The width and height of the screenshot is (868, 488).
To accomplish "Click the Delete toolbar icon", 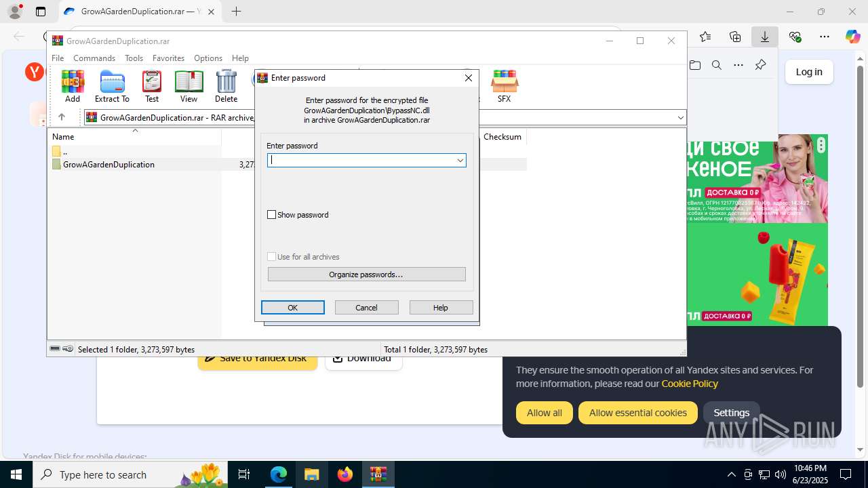I will click(226, 86).
